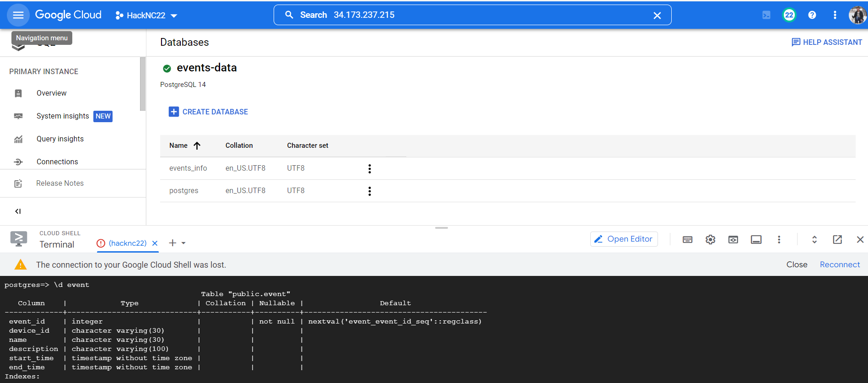Open Connections in the sidebar
This screenshot has width=868, height=383.
(57, 162)
